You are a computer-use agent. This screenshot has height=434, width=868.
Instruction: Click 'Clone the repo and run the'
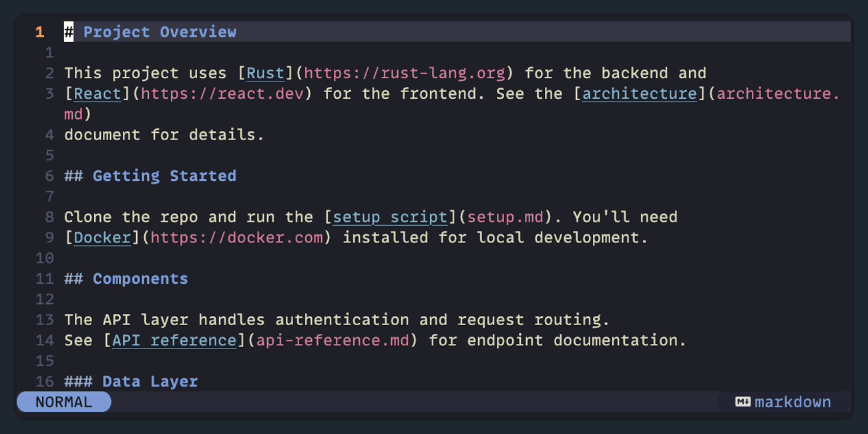188,217
